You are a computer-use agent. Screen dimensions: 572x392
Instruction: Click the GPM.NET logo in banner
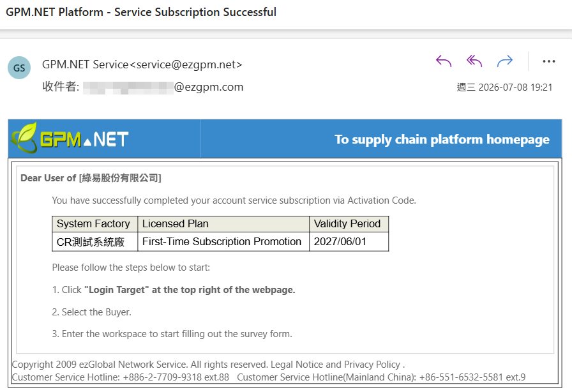[70, 138]
